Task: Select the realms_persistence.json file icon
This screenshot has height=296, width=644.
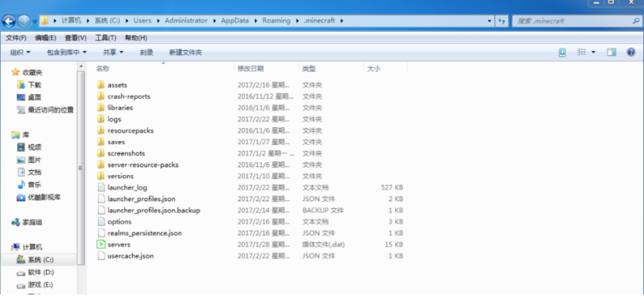Action: (x=101, y=233)
